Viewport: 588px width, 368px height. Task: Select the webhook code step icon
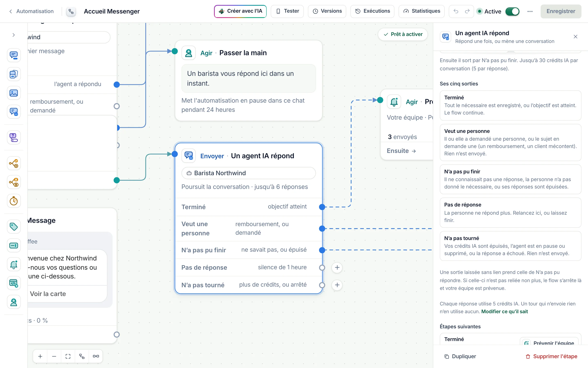14,283
